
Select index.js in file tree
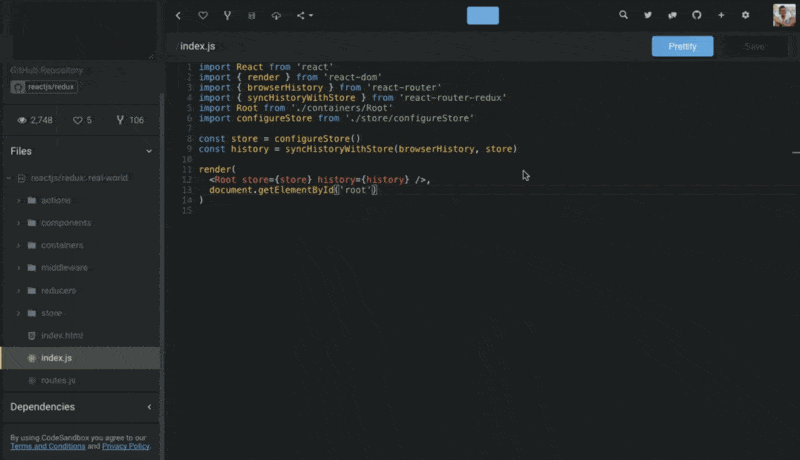[x=81, y=358]
